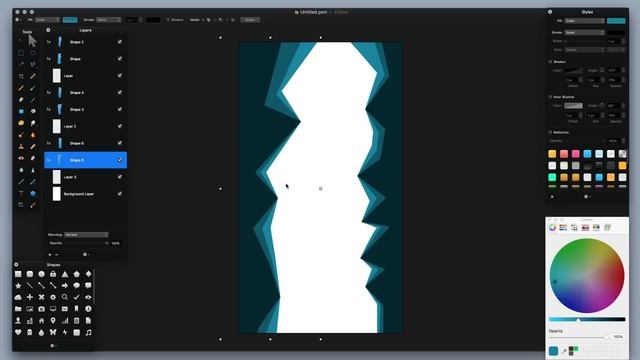Select the Crop tool
640x360 pixels.
click(x=21, y=76)
